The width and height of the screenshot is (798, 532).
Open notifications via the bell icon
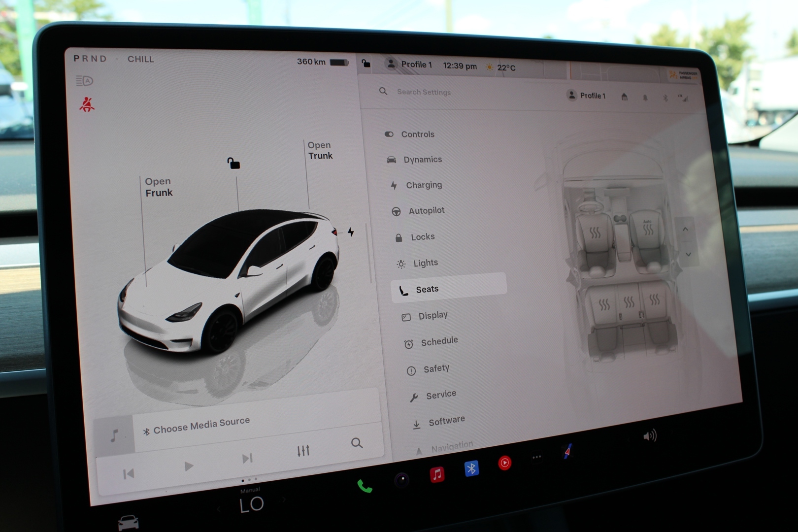point(645,98)
